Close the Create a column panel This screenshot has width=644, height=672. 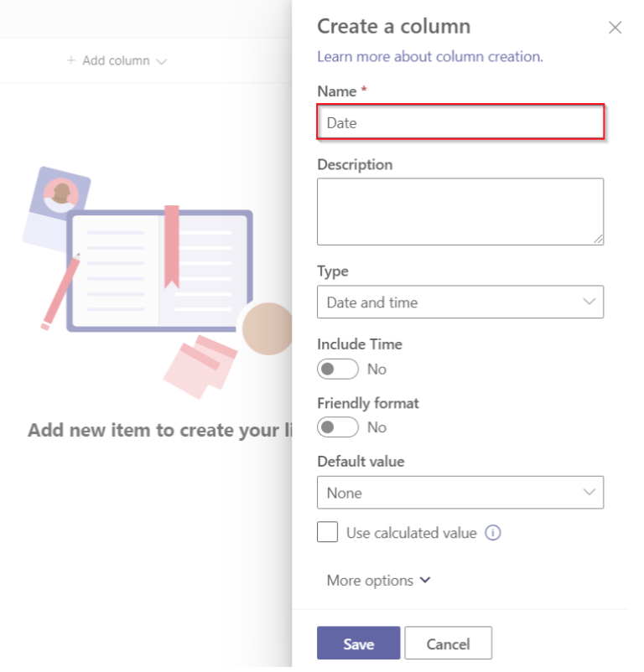pos(615,28)
